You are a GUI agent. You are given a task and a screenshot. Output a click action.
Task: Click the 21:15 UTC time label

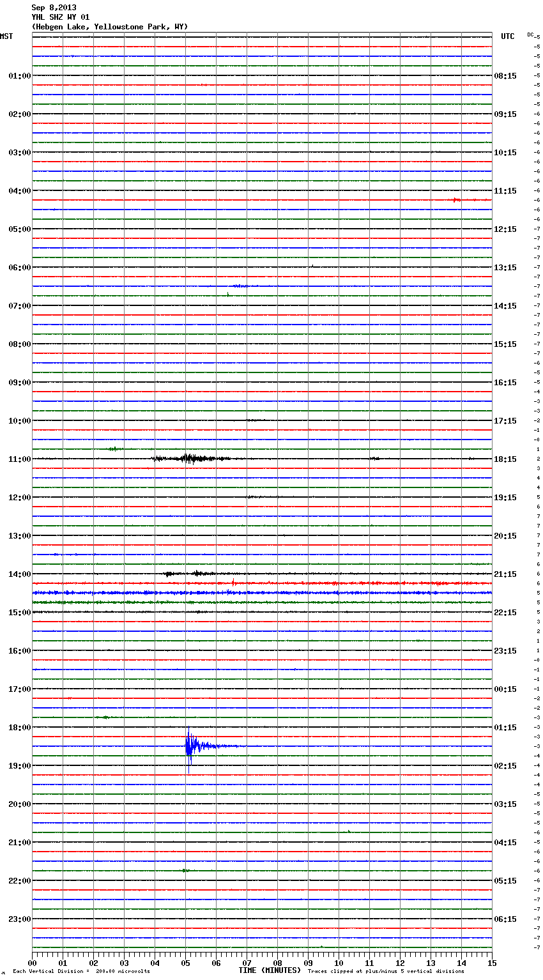click(505, 574)
